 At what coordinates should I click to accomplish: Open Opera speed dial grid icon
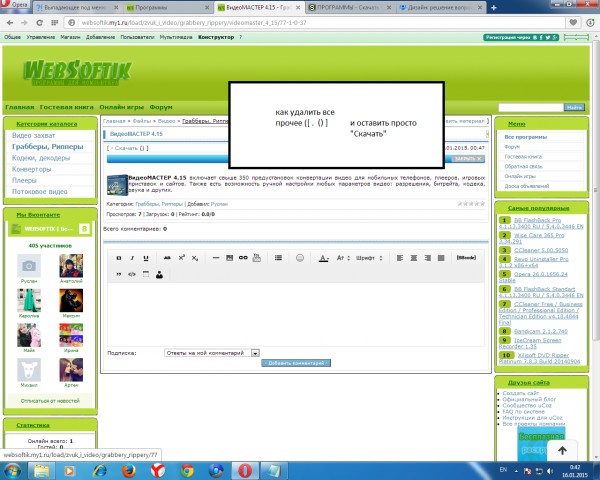55,23
